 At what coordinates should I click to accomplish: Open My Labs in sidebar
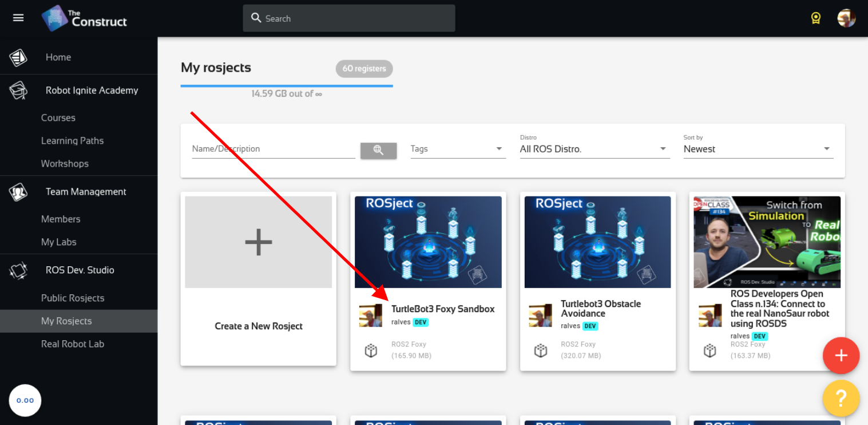coord(59,242)
